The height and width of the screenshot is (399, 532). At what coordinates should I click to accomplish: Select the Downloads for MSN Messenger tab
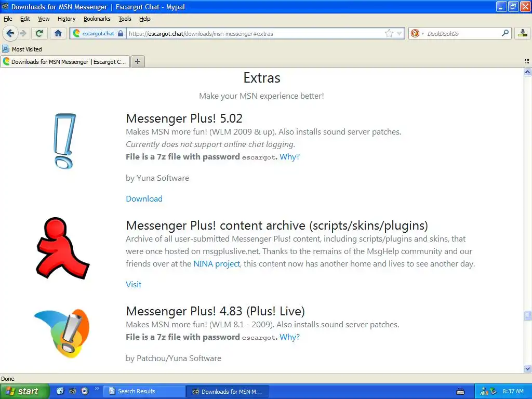click(x=65, y=61)
